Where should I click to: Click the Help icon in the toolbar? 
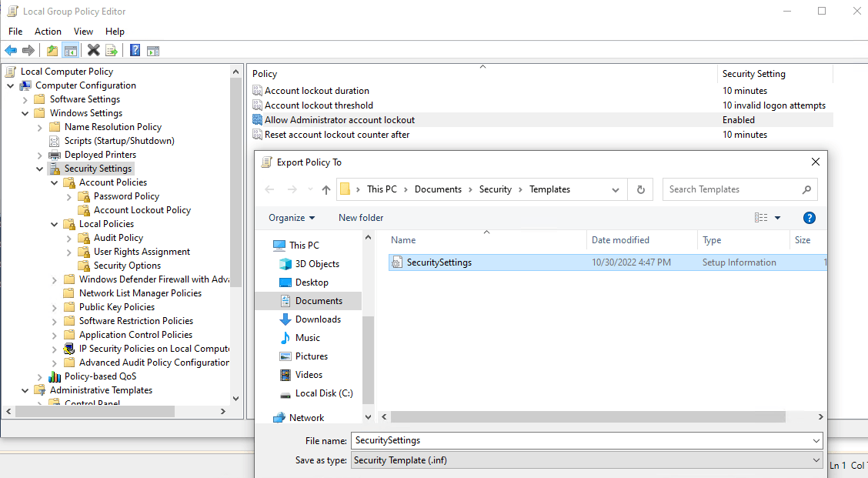[x=133, y=50]
